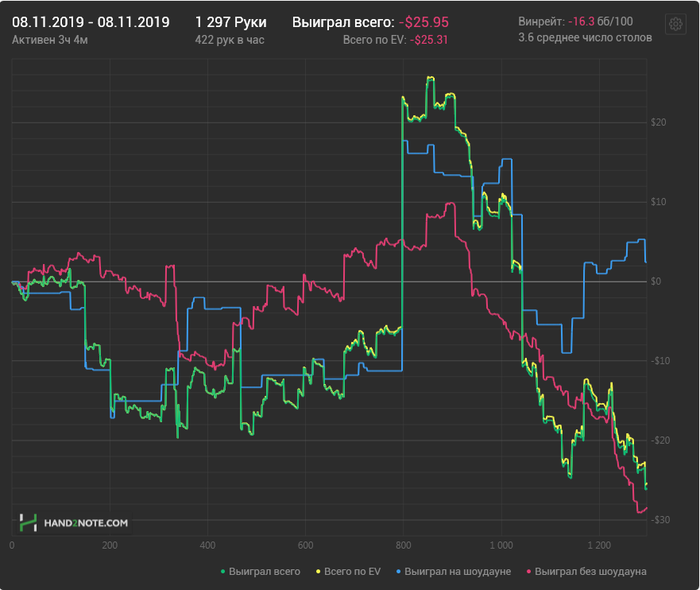Click '3.6 среднее число столов' text
Screen dimensions: 700x590
[x=585, y=37]
